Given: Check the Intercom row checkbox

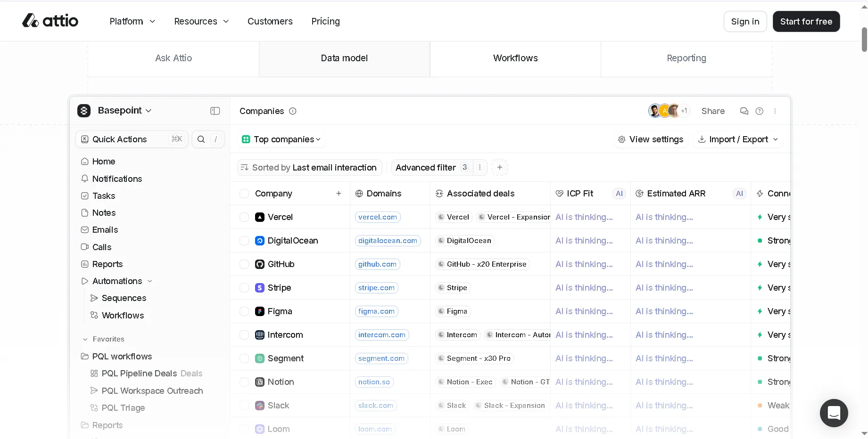Looking at the screenshot, I should (244, 335).
